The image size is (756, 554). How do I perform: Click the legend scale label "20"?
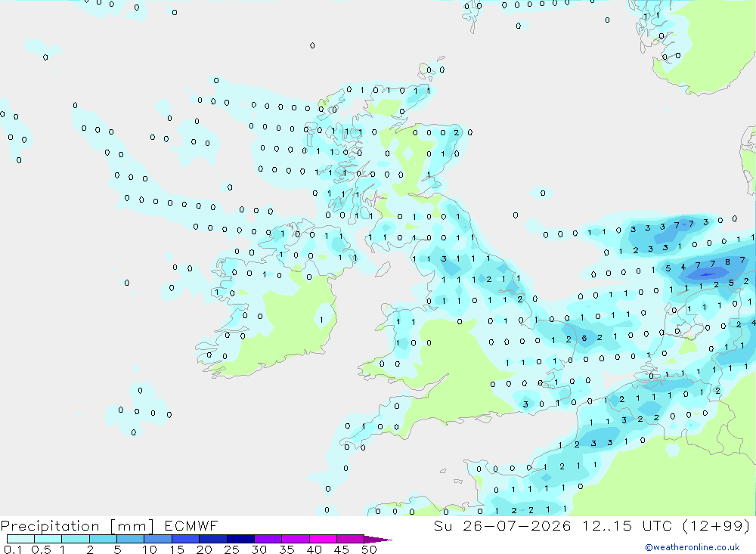click(x=204, y=549)
